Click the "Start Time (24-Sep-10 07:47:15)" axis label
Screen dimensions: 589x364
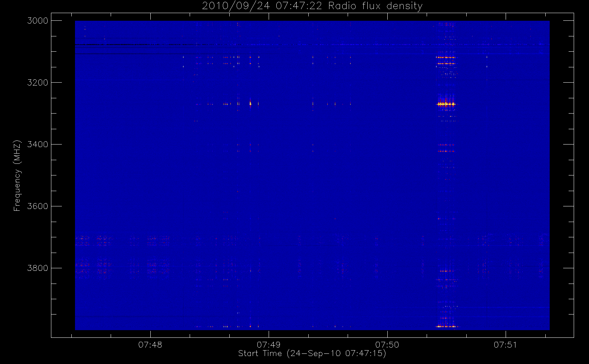[x=312, y=353]
